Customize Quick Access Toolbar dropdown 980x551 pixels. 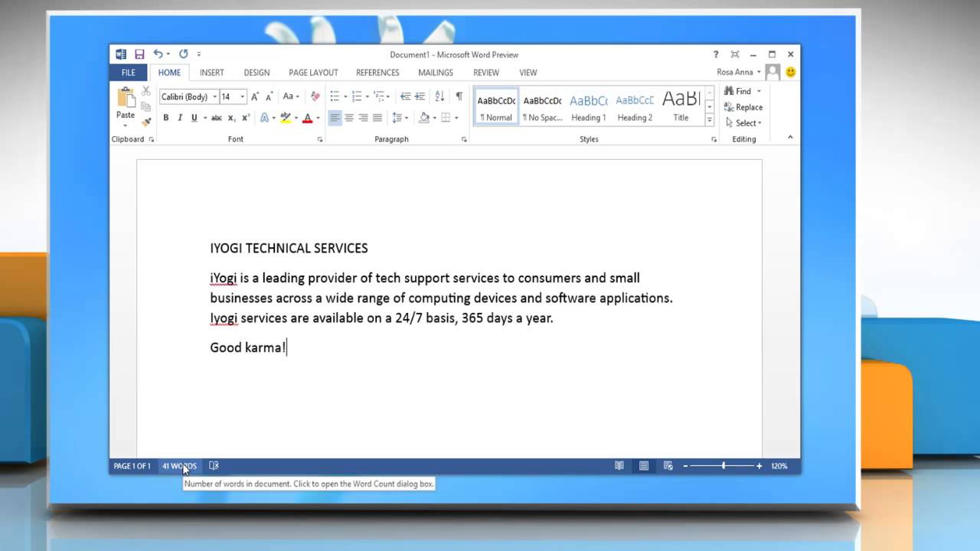[199, 54]
